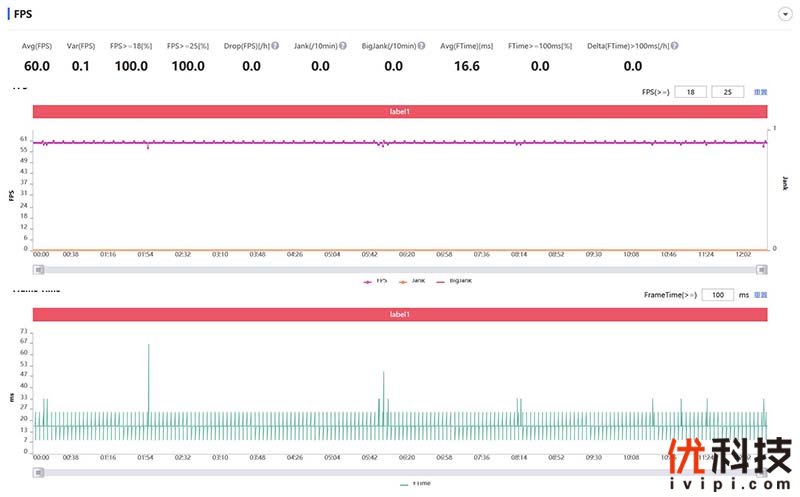The width and height of the screenshot is (800, 497).
Task: Click the help icon beside Avg(FTime)[ms]
Action: coord(499,46)
